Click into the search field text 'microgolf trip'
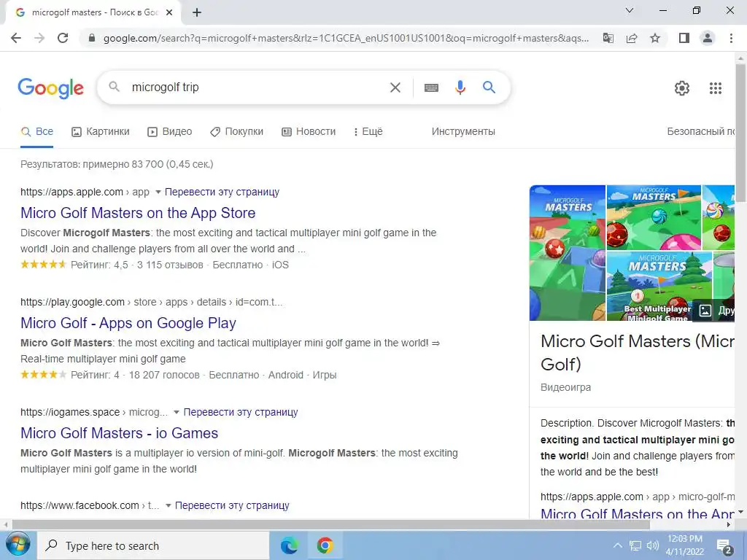The image size is (747, 560). tap(165, 87)
